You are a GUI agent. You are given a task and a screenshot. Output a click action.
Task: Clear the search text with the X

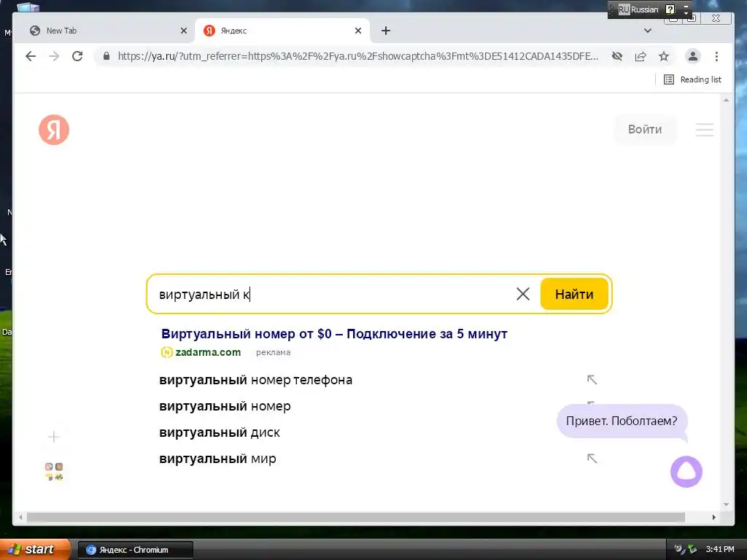[522, 295]
